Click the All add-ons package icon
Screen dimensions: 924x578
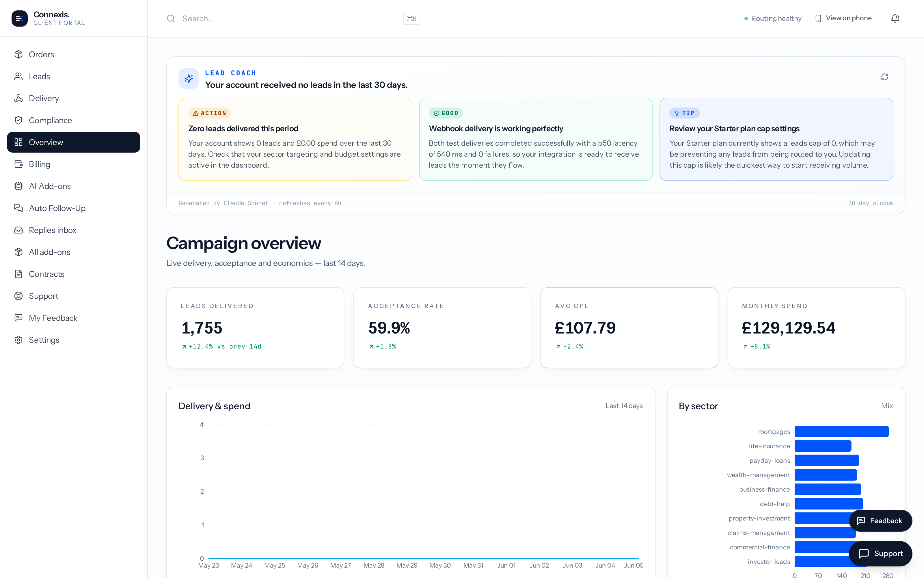click(x=18, y=252)
